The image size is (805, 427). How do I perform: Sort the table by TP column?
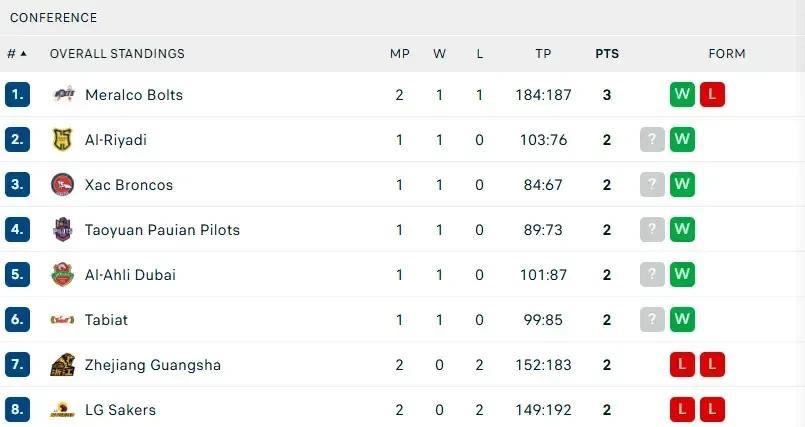[543, 53]
